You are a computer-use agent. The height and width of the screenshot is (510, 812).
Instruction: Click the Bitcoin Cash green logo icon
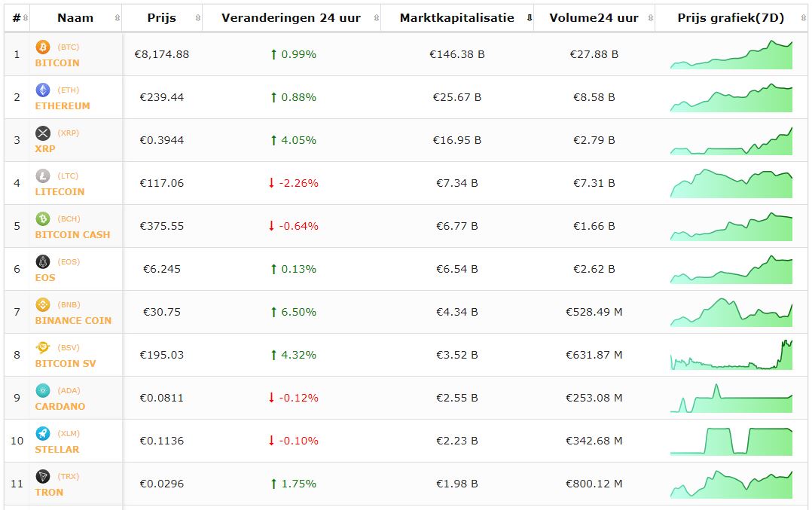pyautogui.click(x=43, y=218)
